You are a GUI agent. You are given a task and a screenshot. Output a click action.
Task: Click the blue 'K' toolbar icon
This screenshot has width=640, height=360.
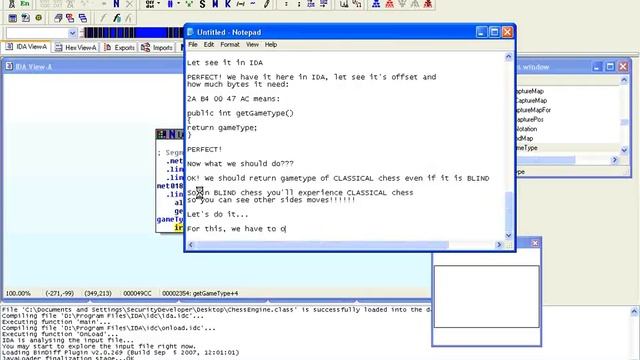228,4
